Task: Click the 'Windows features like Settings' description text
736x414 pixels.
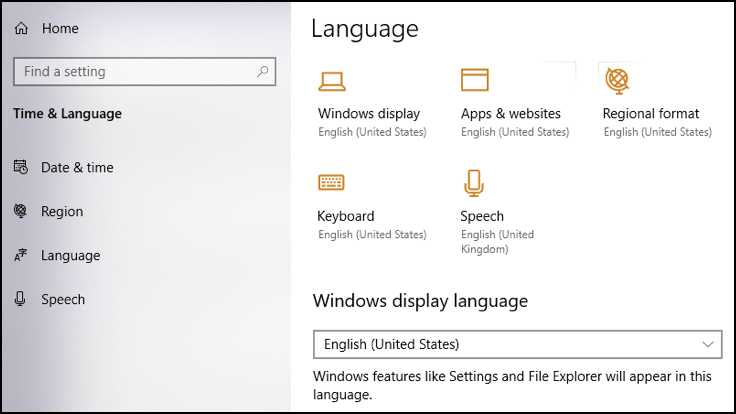Action: (512, 385)
